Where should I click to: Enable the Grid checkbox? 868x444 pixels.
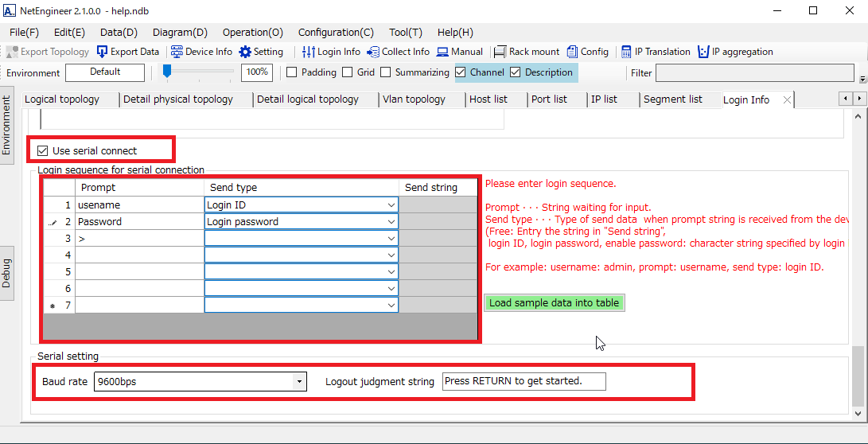[347, 72]
